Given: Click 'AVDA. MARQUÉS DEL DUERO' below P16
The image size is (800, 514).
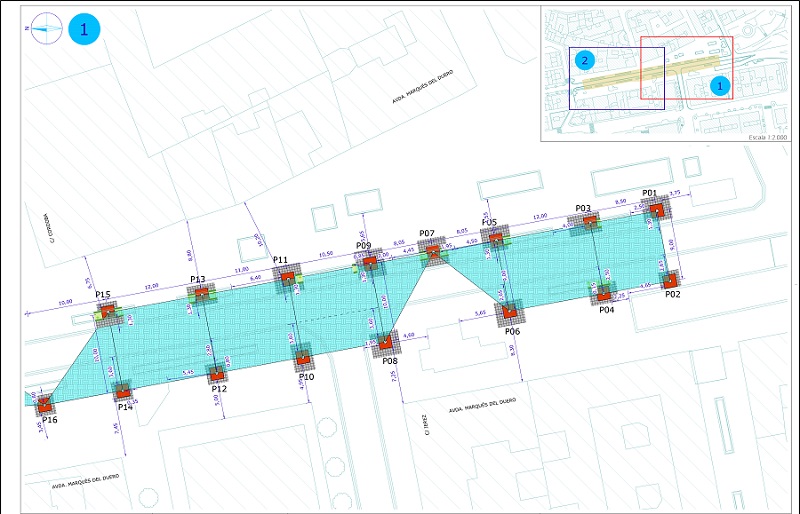Looking at the screenshot, I should [x=86, y=481].
